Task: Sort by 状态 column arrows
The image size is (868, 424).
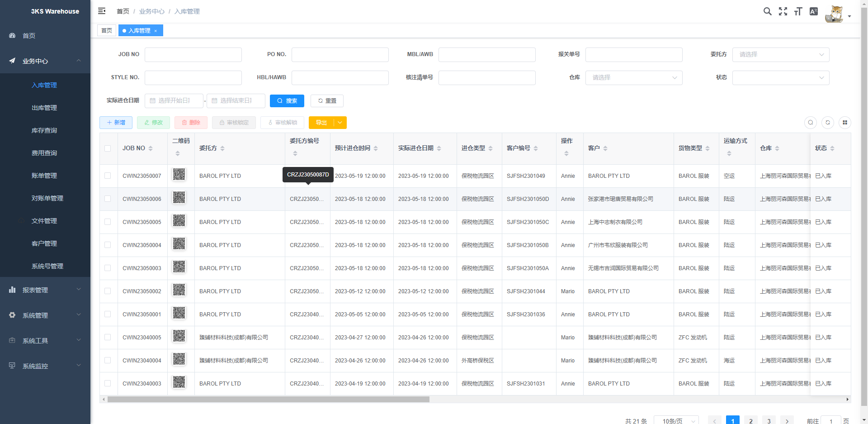Action: 832,148
